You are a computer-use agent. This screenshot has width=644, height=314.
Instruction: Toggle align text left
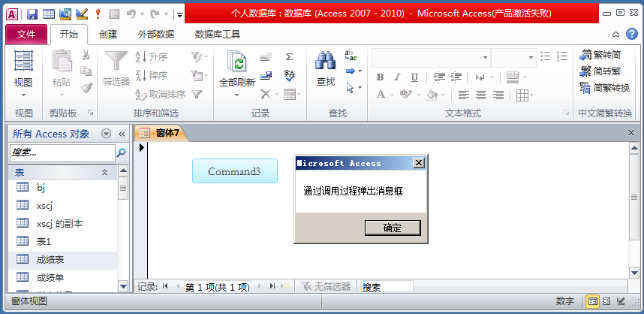point(464,95)
